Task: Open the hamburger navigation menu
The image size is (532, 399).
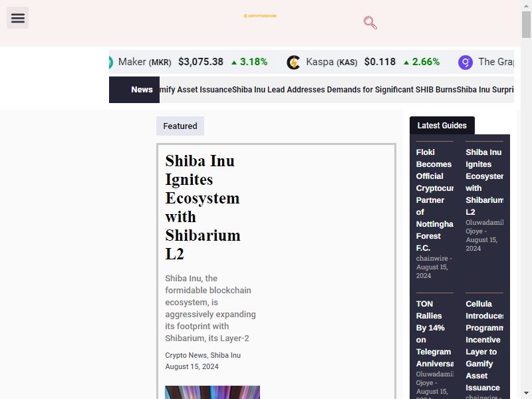Action: click(18, 18)
